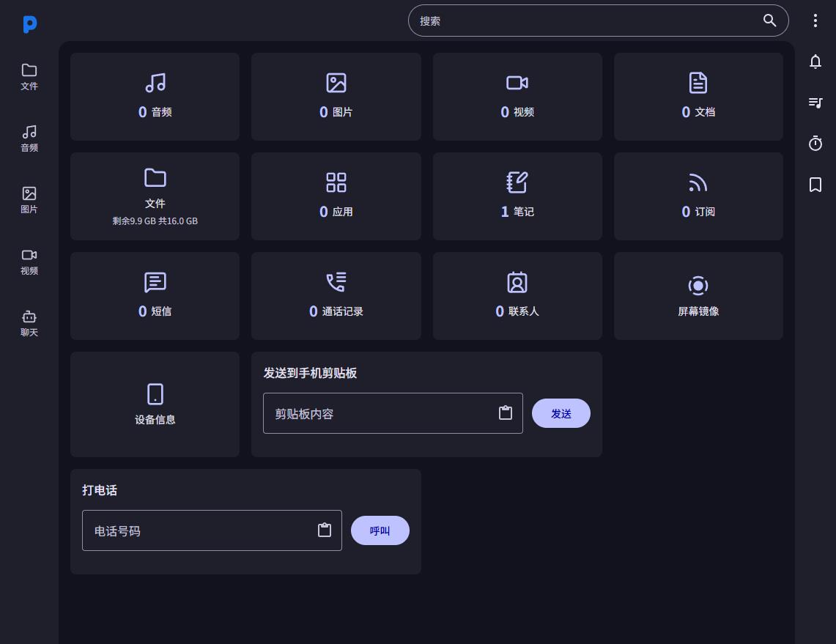Open the 音频 sidebar item

coord(29,138)
